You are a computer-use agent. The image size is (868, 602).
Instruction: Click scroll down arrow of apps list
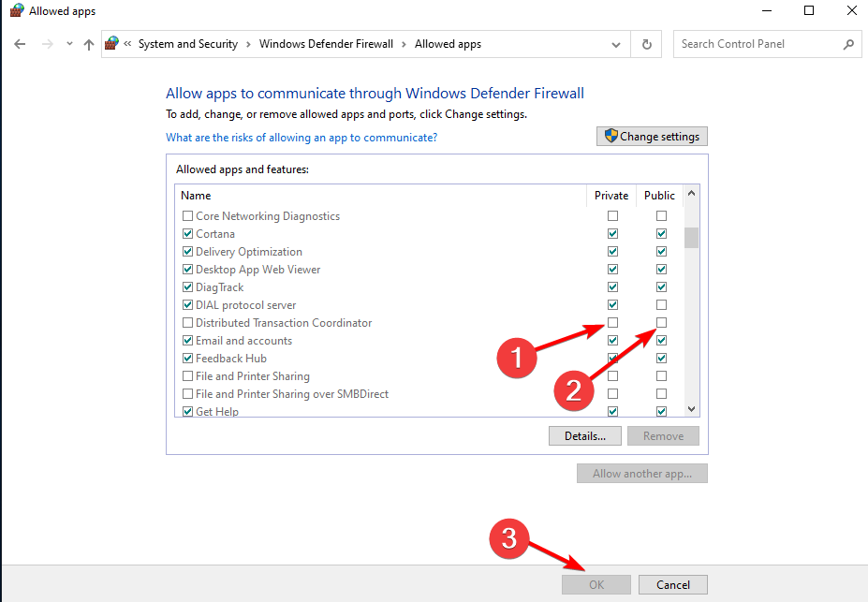tap(691, 409)
